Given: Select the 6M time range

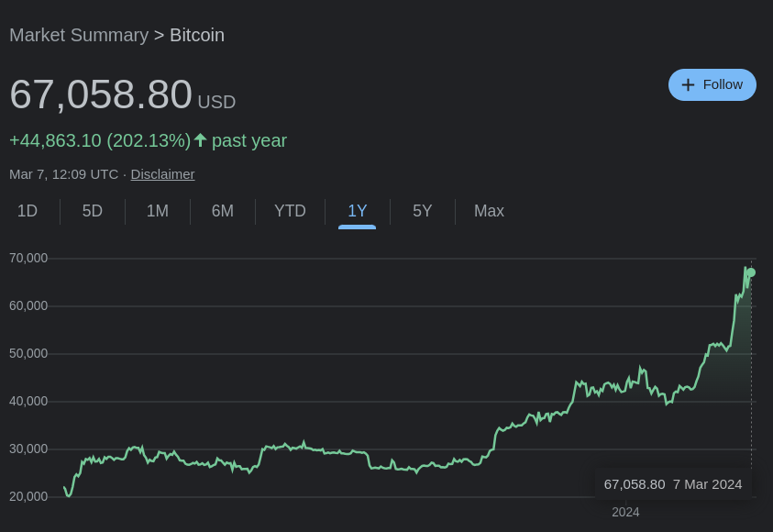Looking at the screenshot, I should click(222, 211).
